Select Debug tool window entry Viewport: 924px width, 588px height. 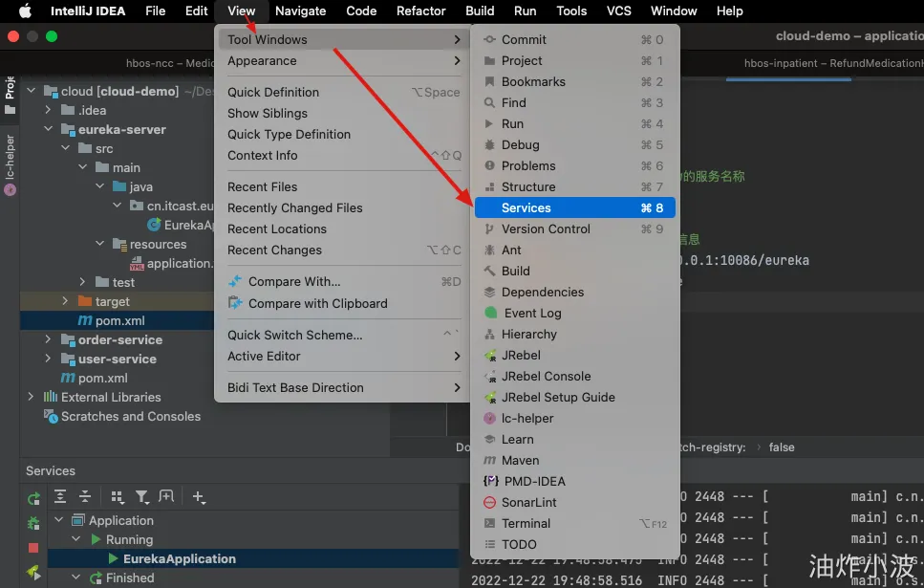coord(574,145)
